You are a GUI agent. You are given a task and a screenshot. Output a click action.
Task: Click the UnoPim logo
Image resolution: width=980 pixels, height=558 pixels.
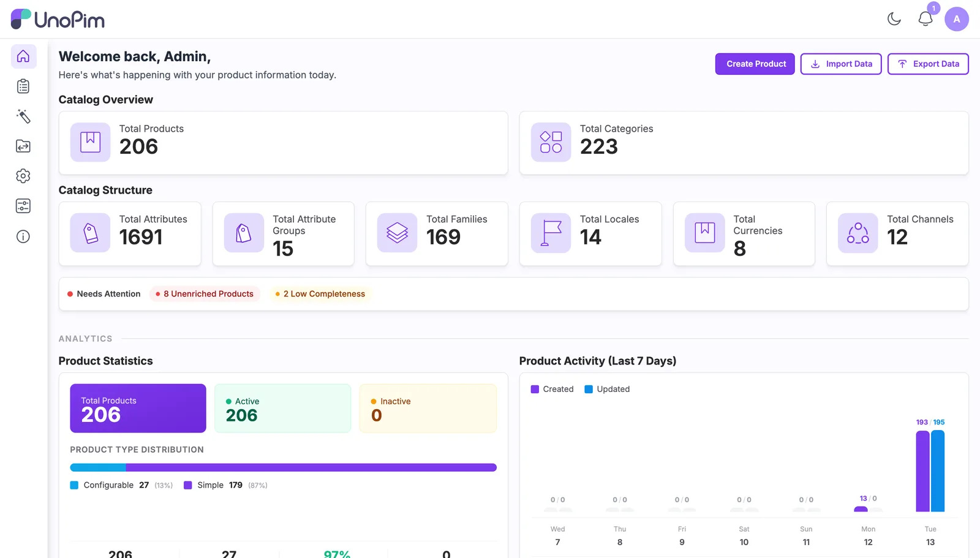pos(58,20)
